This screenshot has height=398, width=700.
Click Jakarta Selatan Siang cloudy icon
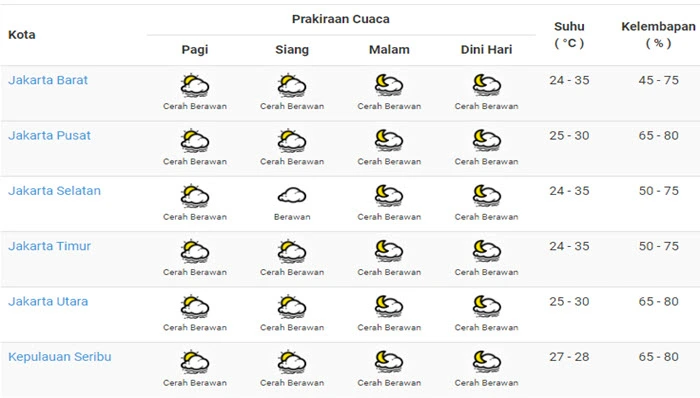click(x=292, y=195)
